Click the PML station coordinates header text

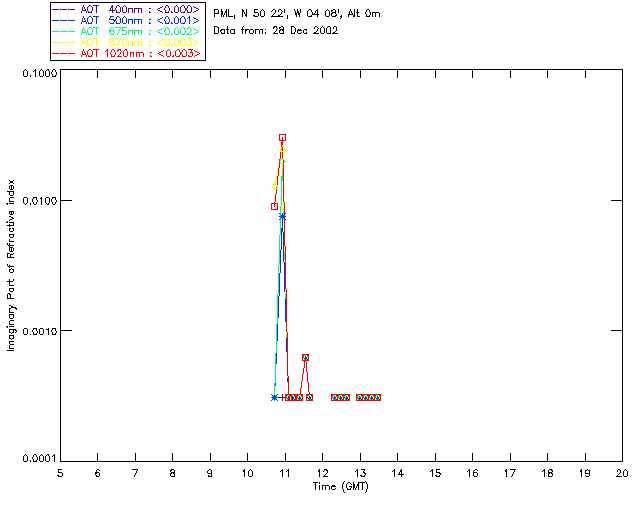[297, 14]
